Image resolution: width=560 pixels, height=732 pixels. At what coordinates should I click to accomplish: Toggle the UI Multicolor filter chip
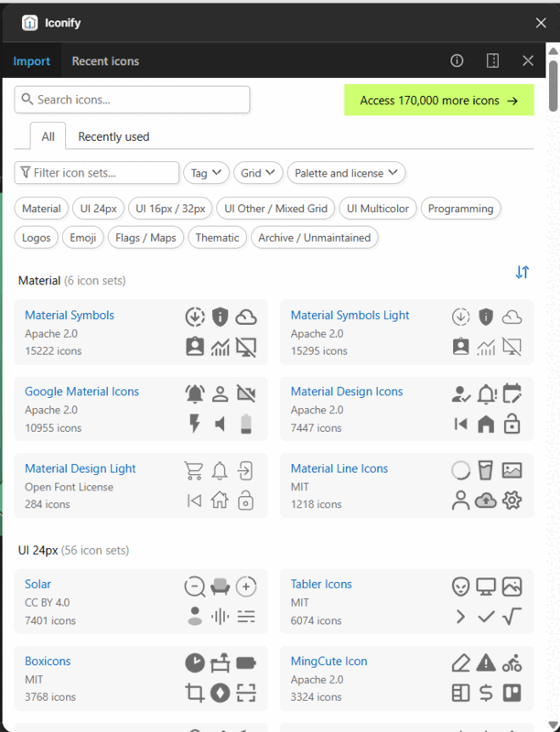tap(378, 209)
